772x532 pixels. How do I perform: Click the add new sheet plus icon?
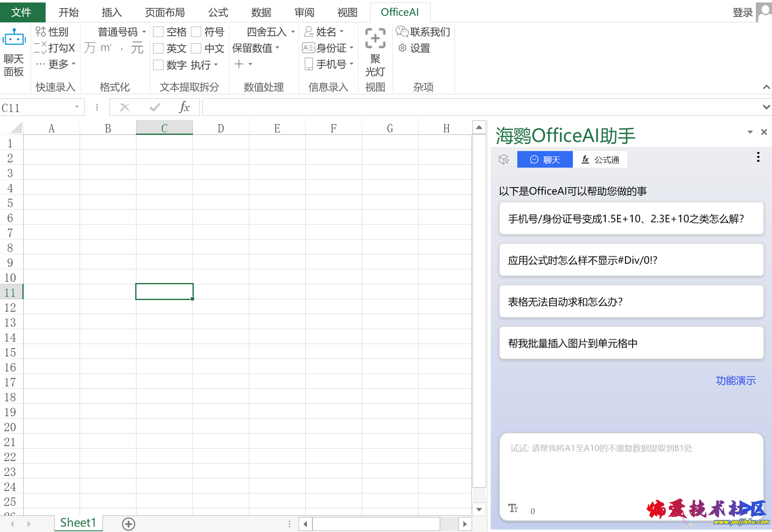click(x=129, y=524)
